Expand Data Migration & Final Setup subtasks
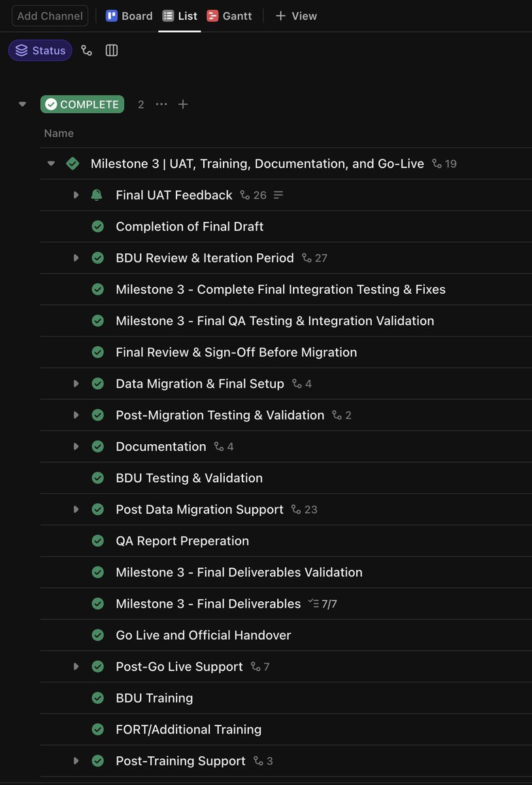The width and height of the screenshot is (532, 785). click(76, 383)
